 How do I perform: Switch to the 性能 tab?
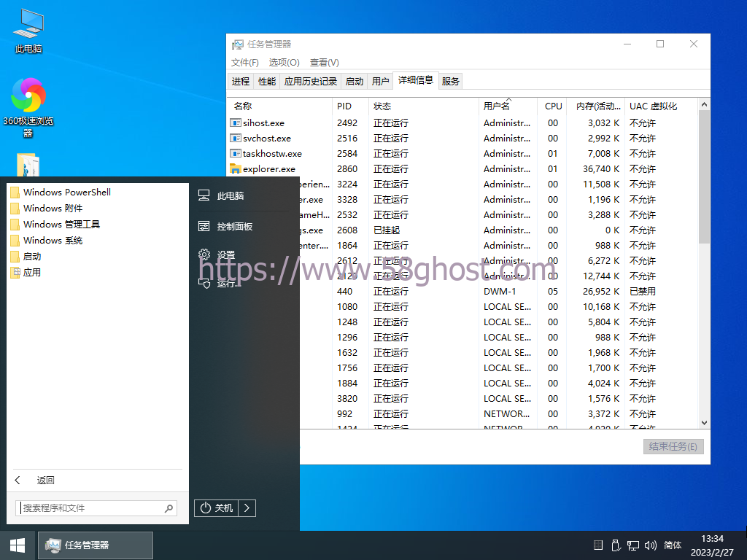(x=267, y=81)
